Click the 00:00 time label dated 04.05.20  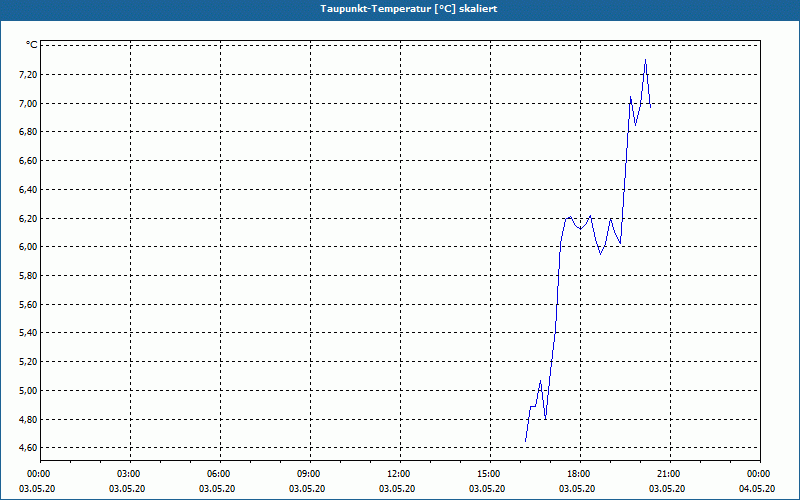(758, 474)
